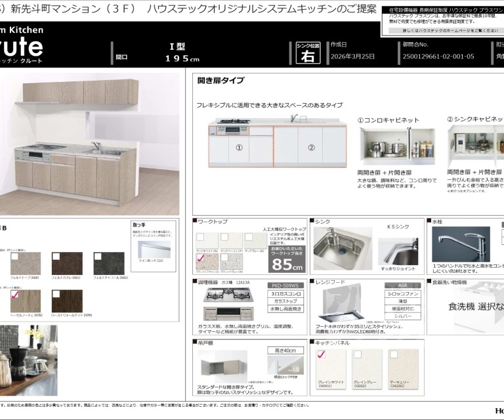This screenshot has height=420, width=504.
Task: Click the ハウステックのホームページ details link
Action: [450, 31]
